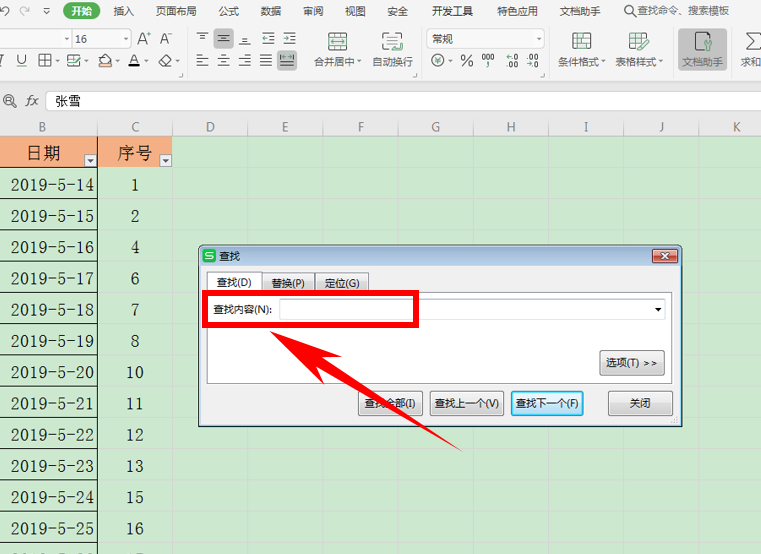Toggle the Document Assistant (文档助手) button
761x554 pixels.
point(703,49)
